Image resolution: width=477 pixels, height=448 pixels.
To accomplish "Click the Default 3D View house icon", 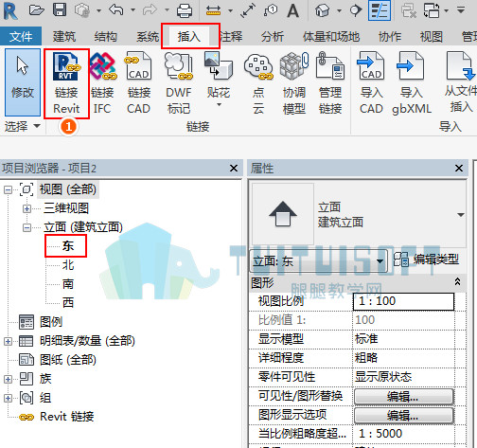I will coord(322,10).
